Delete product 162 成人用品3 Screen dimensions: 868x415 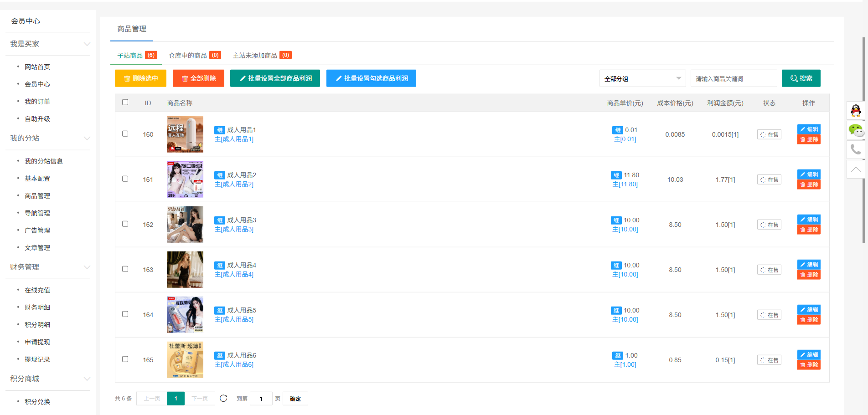point(809,230)
